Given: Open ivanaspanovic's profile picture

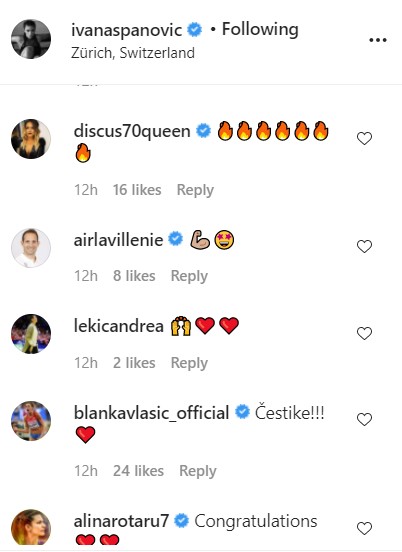Looking at the screenshot, I should coord(31,39).
